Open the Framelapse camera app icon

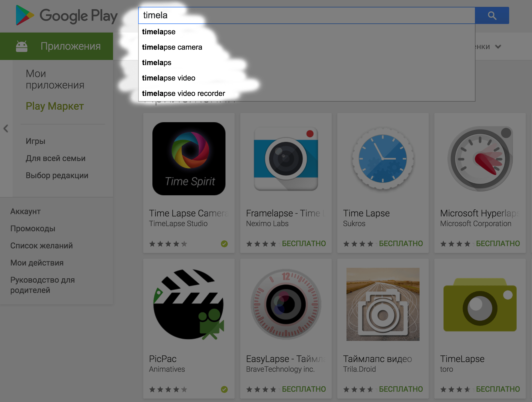[286, 159]
